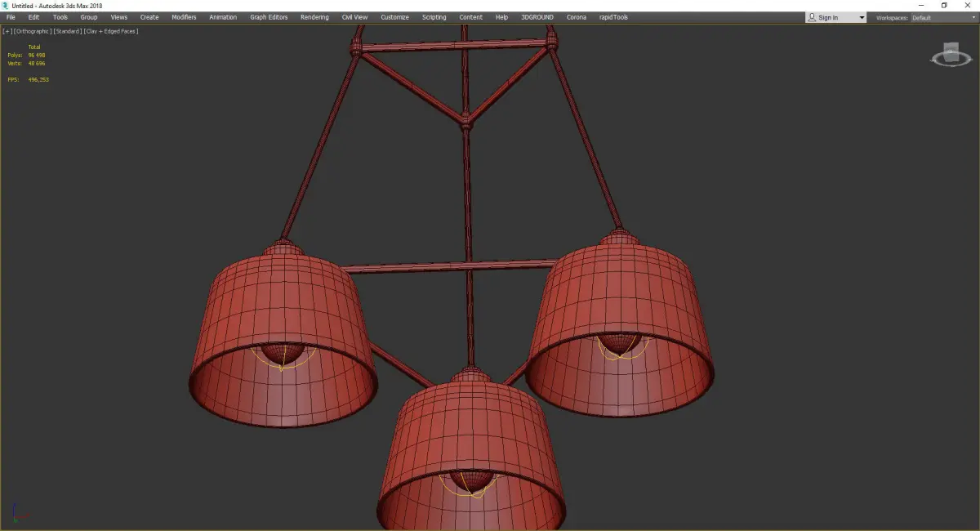Open the Workspaces Default dropdown
The image size is (980, 531).
944,17
